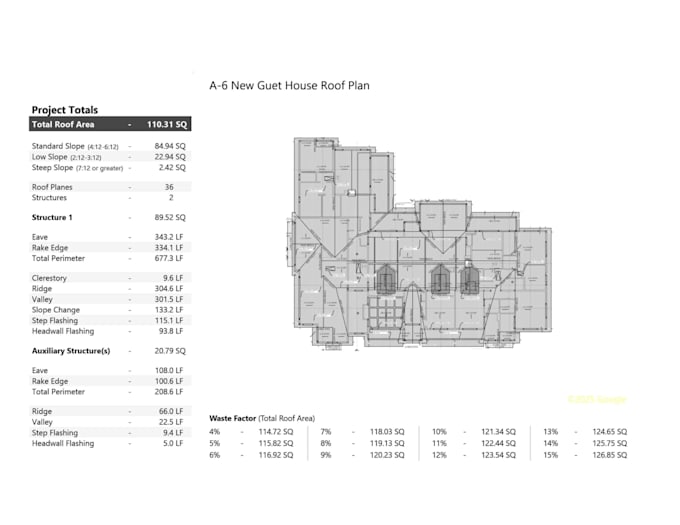Select the 8% waste value '119.13 SQ'
The image size is (680, 525).
[387, 443]
